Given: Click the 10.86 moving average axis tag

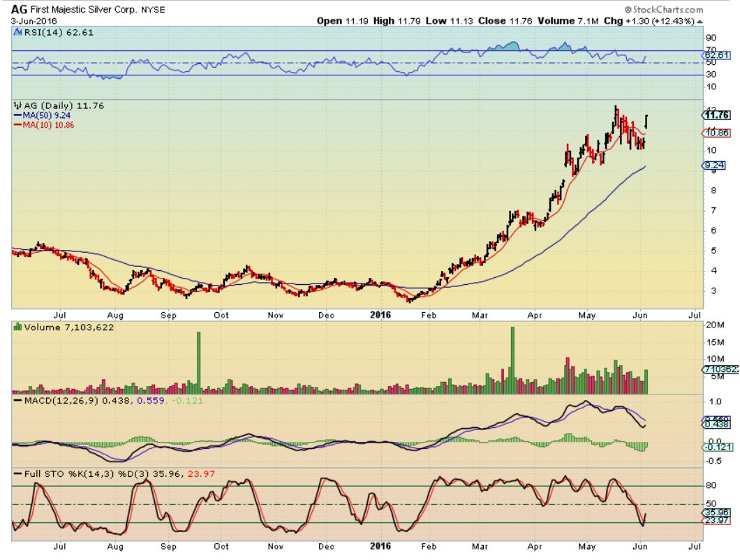Looking at the screenshot, I should pyautogui.click(x=716, y=133).
